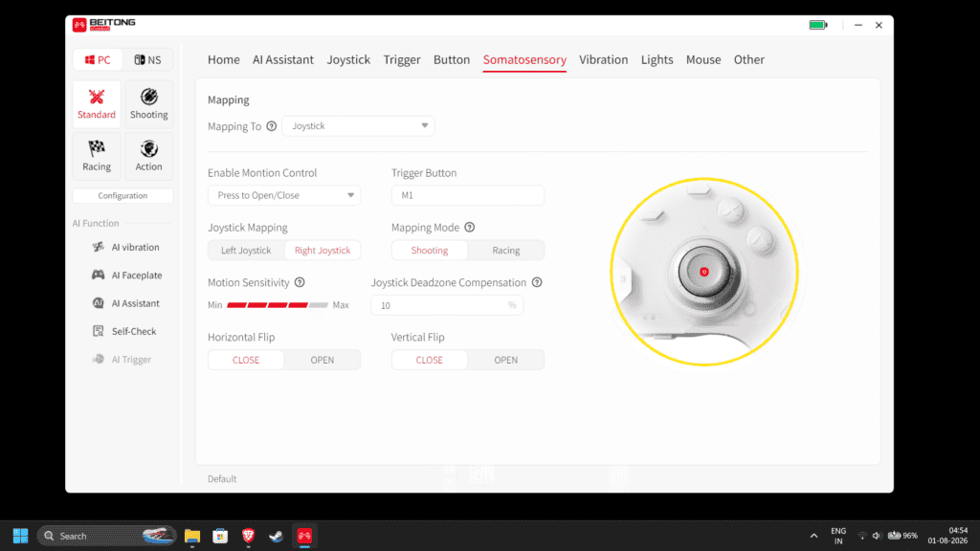Open Enable Motion Control dropdown
This screenshot has width=980, height=551.
coord(283,195)
